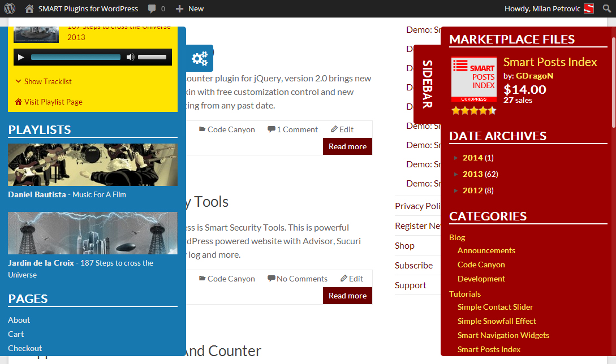The height and width of the screenshot is (364, 616).
Task: Open Daniel Bautista - Music For A Film
Action: [x=67, y=194]
